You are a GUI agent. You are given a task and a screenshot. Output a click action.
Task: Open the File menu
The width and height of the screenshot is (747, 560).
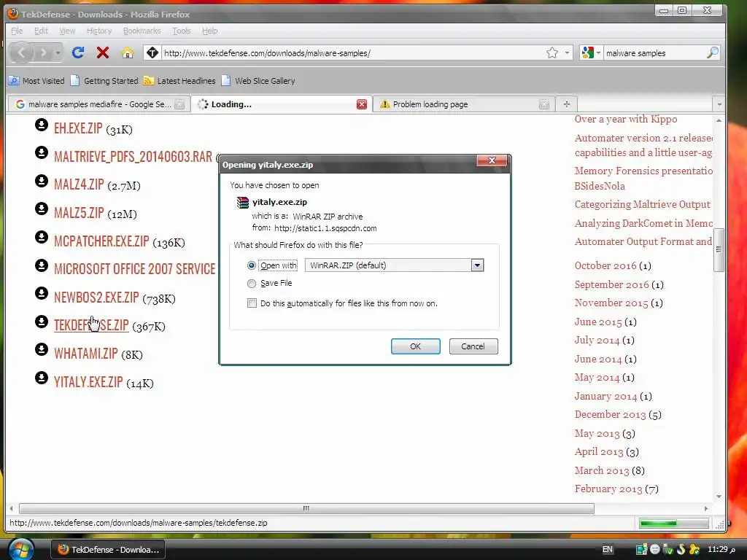[x=17, y=31]
